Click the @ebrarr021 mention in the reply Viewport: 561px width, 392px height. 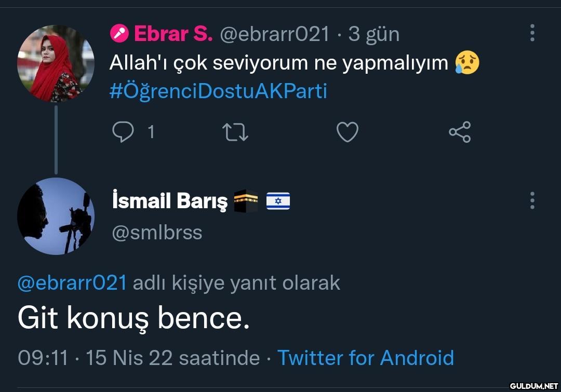[72, 283]
